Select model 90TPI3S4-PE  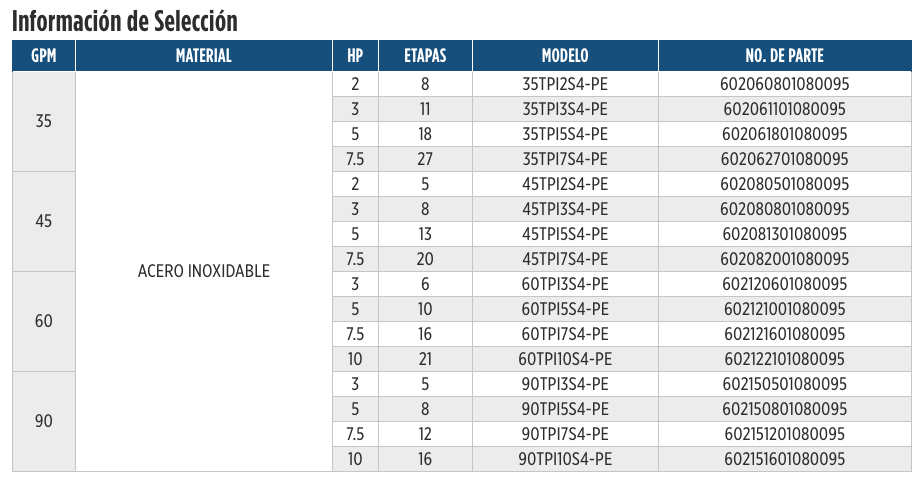565,384
